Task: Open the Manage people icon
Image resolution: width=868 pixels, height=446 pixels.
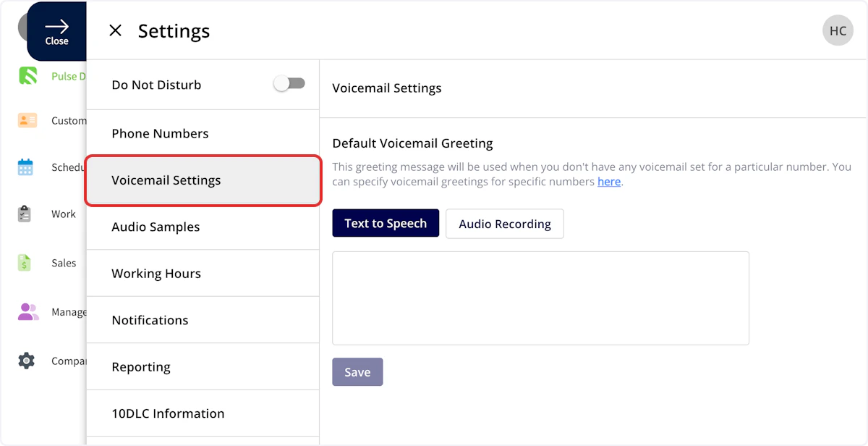Action: [x=28, y=312]
